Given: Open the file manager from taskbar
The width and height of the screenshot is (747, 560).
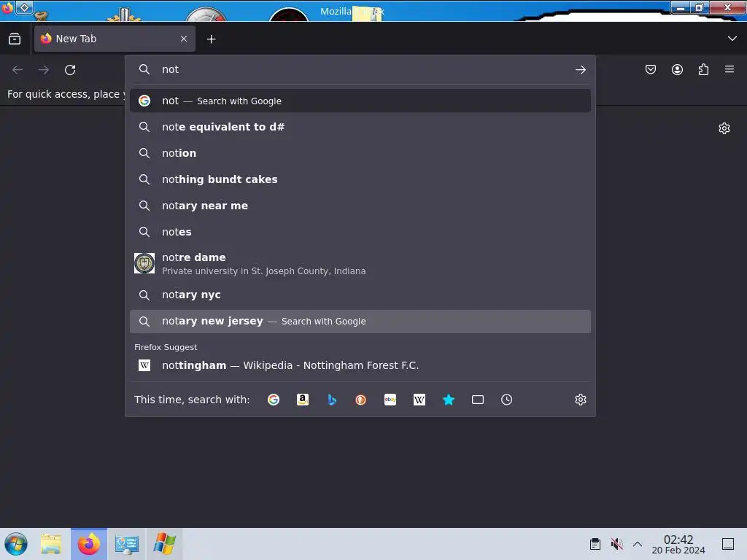Looking at the screenshot, I should (x=51, y=544).
